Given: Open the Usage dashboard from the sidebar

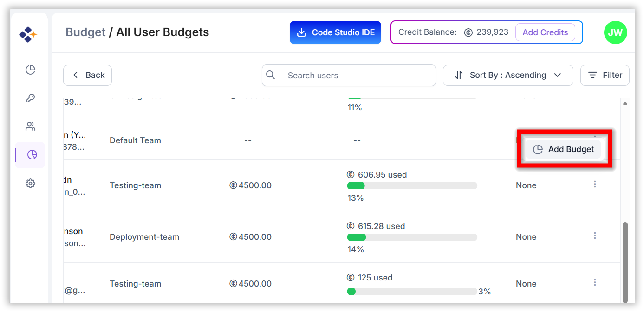Looking at the screenshot, I should (x=30, y=70).
